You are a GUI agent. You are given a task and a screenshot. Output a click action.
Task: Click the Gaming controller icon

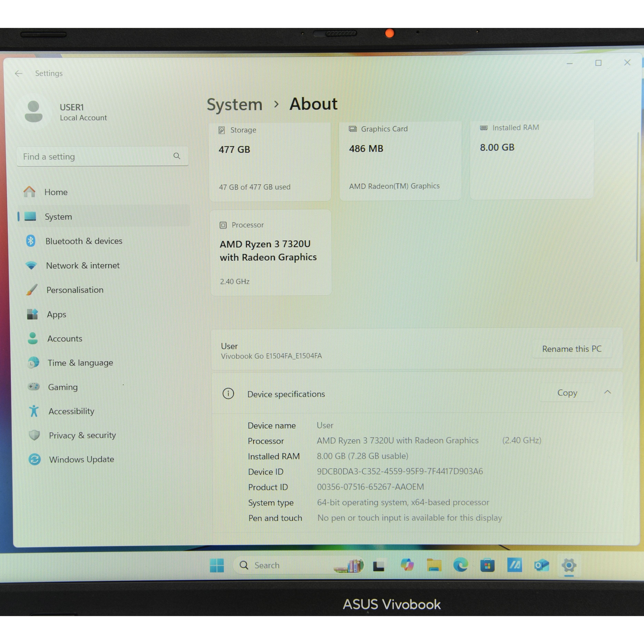[34, 387]
